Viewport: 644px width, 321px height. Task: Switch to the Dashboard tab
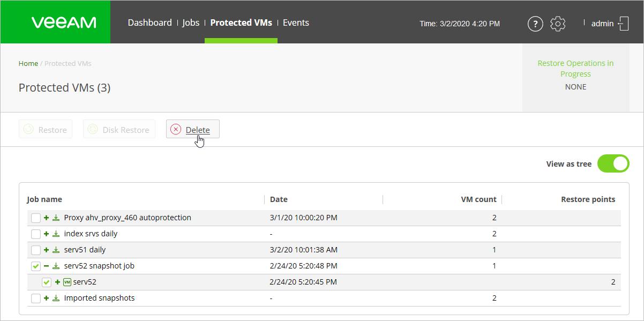coord(149,23)
